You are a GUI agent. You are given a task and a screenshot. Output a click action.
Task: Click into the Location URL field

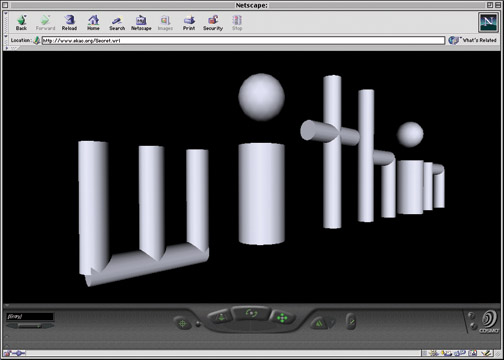(x=243, y=41)
